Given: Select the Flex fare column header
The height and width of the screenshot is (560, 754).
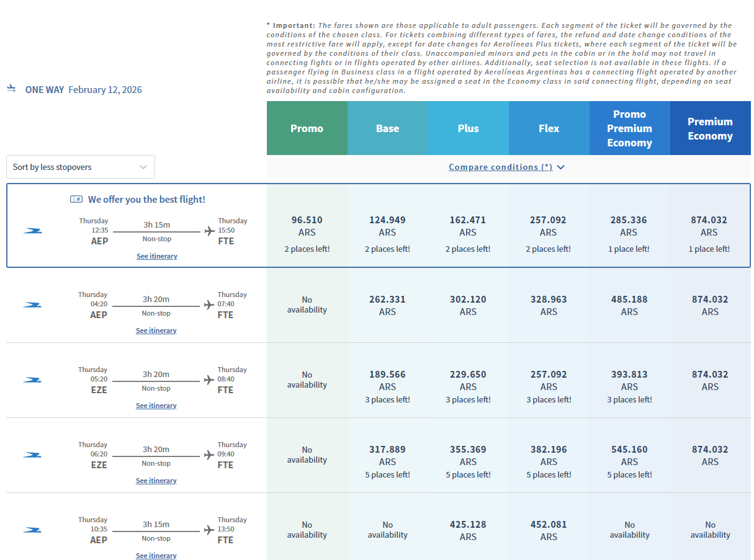Looking at the screenshot, I should pyautogui.click(x=549, y=128).
